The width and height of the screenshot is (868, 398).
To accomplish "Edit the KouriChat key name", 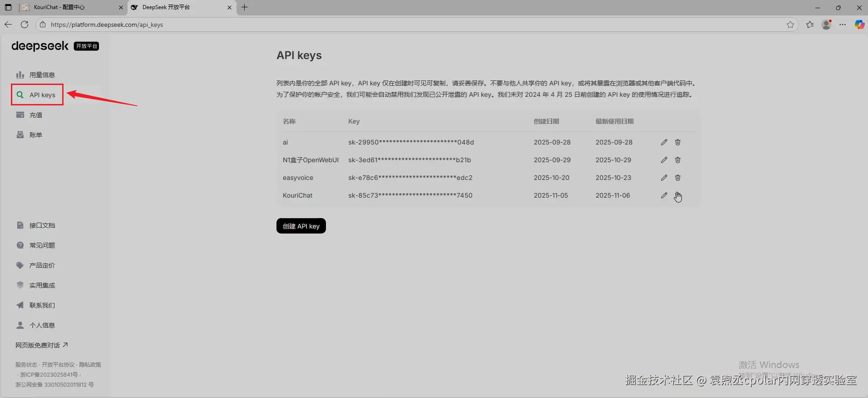I will point(664,195).
